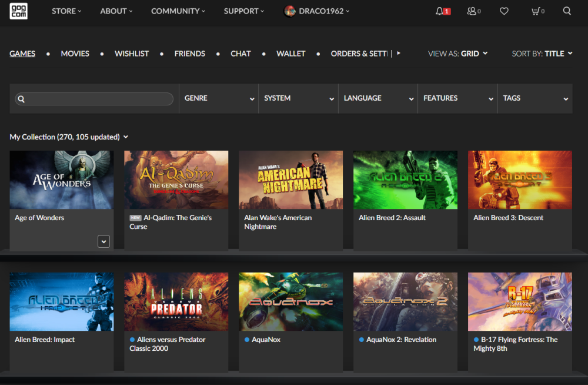Expand the GENRE filter

pos(219,98)
